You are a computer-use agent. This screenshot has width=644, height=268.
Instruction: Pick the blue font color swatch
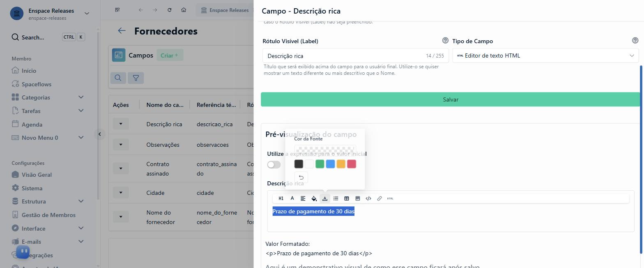330,164
